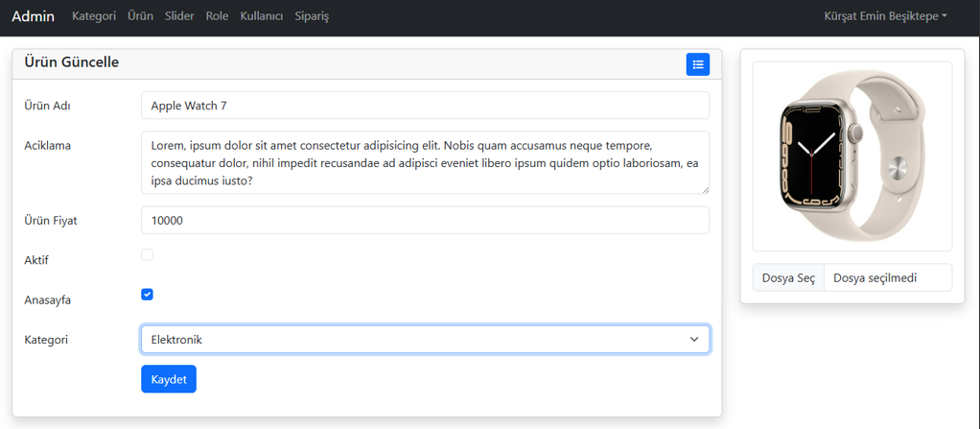The width and height of the screenshot is (980, 429).
Task: Click the Aciklama label text
Action: pyautogui.click(x=48, y=146)
